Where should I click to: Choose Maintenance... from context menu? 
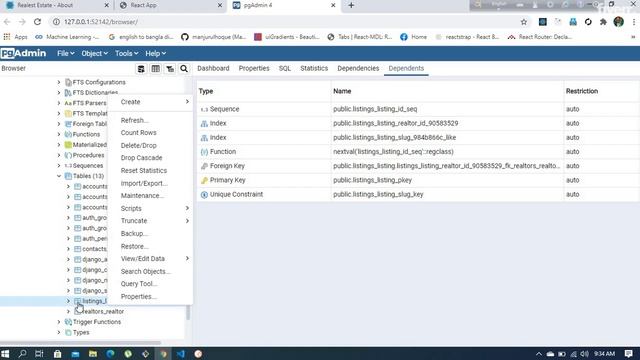click(x=151, y=196)
